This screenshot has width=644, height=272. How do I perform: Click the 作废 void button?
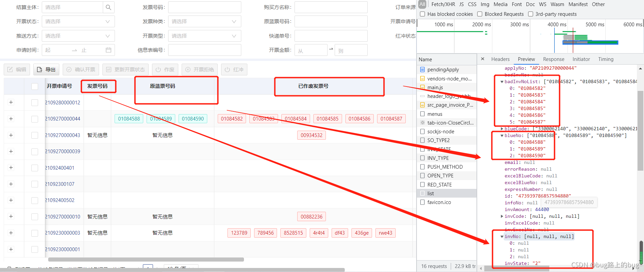[x=165, y=70]
